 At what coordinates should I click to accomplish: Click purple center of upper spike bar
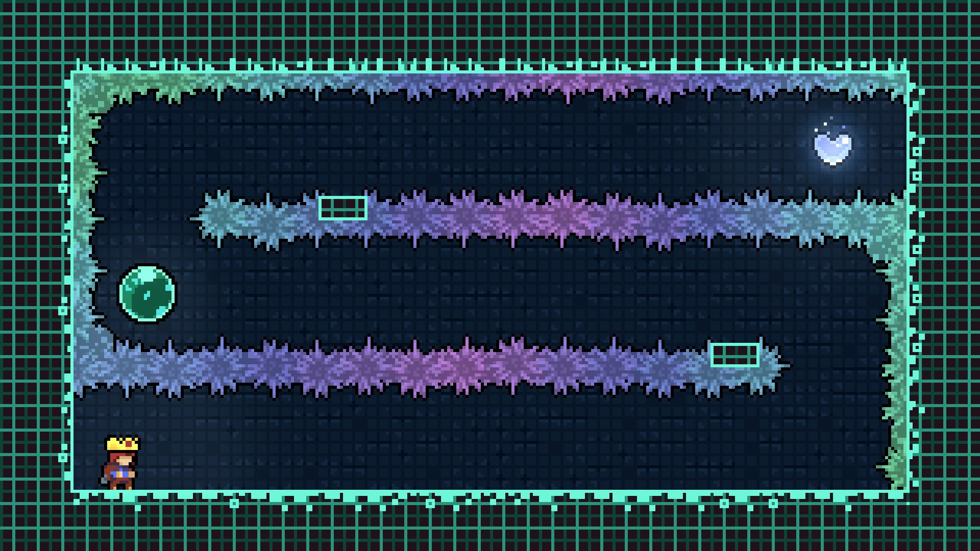click(x=561, y=219)
